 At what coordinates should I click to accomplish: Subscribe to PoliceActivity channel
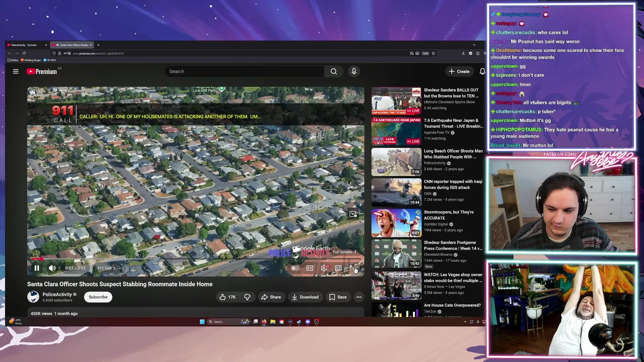coord(98,297)
